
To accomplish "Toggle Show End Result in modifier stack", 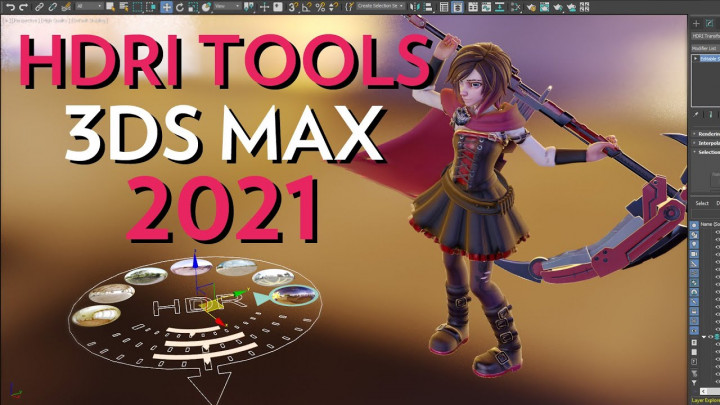I will (711, 114).
